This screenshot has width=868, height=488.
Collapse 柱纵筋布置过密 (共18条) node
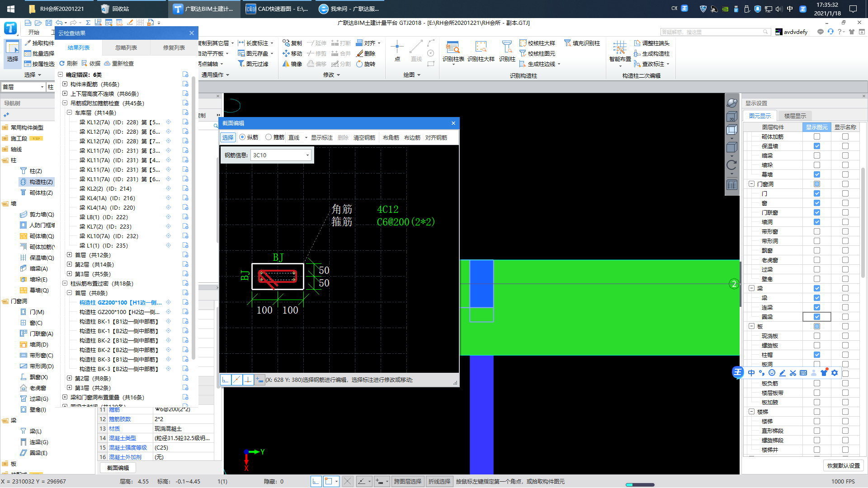coord(65,283)
